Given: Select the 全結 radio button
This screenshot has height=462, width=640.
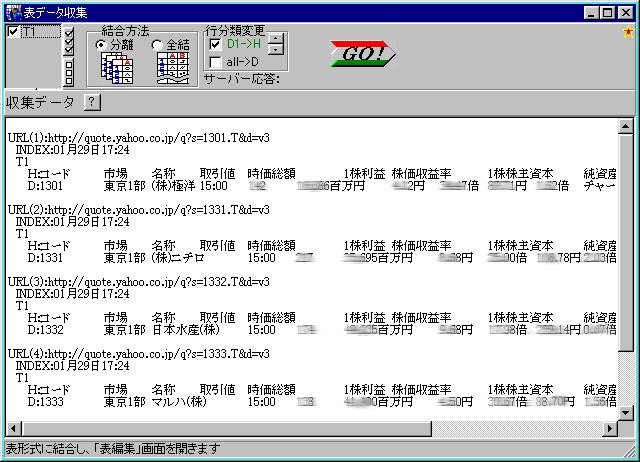Looking at the screenshot, I should tap(157, 44).
